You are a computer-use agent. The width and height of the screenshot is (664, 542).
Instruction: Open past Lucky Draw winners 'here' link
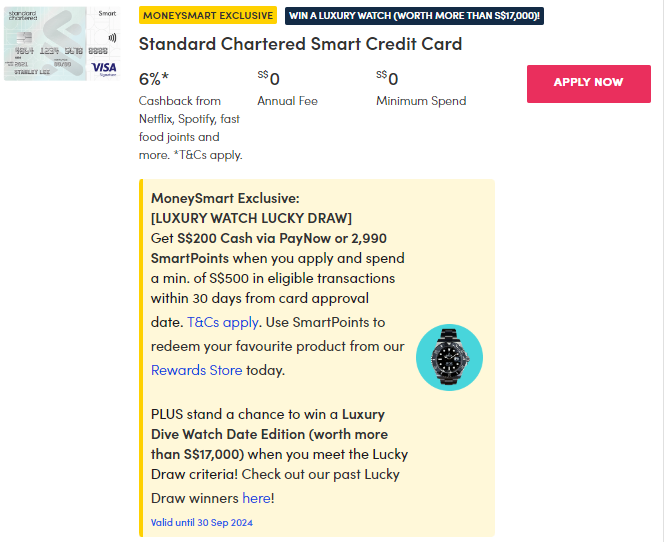pyautogui.click(x=256, y=498)
